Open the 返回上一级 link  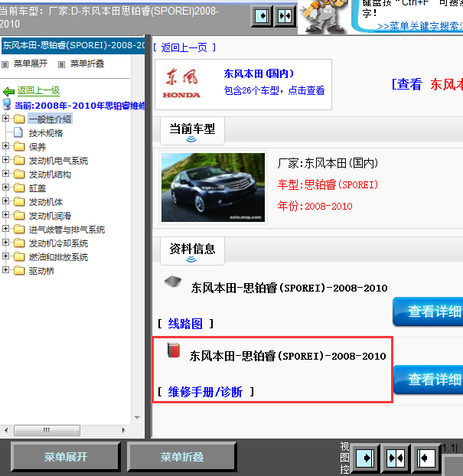pos(38,90)
